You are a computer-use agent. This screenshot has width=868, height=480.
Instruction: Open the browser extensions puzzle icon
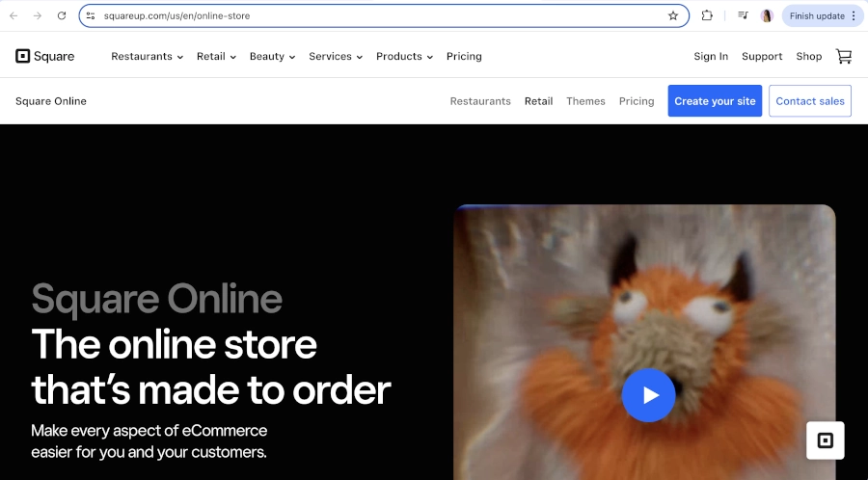[707, 15]
